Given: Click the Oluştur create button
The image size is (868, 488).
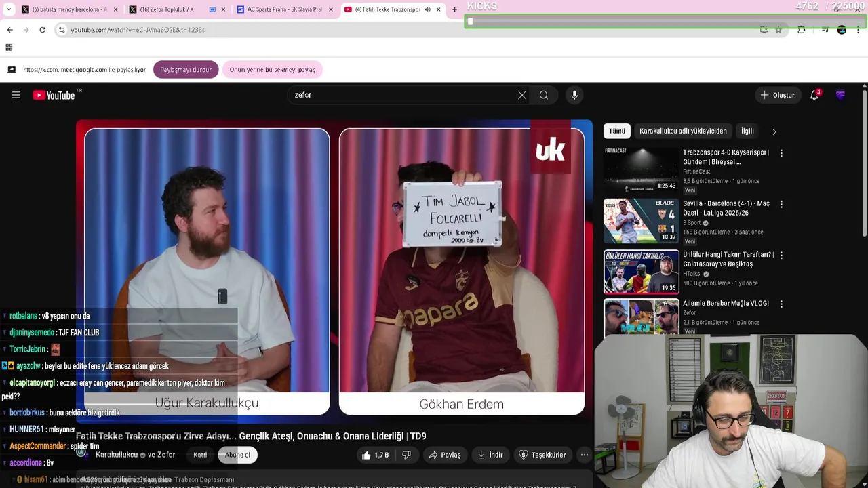Looking at the screenshot, I should (x=777, y=95).
